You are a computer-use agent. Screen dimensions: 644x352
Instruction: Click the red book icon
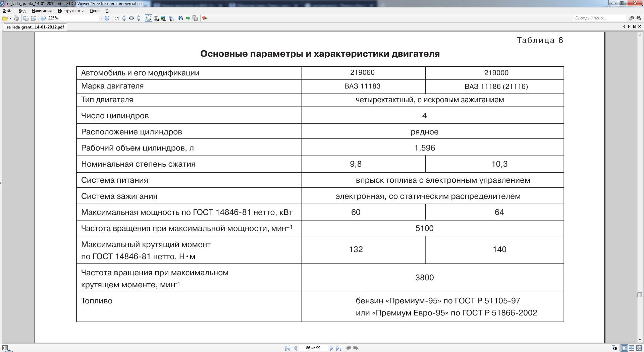[x=205, y=18]
